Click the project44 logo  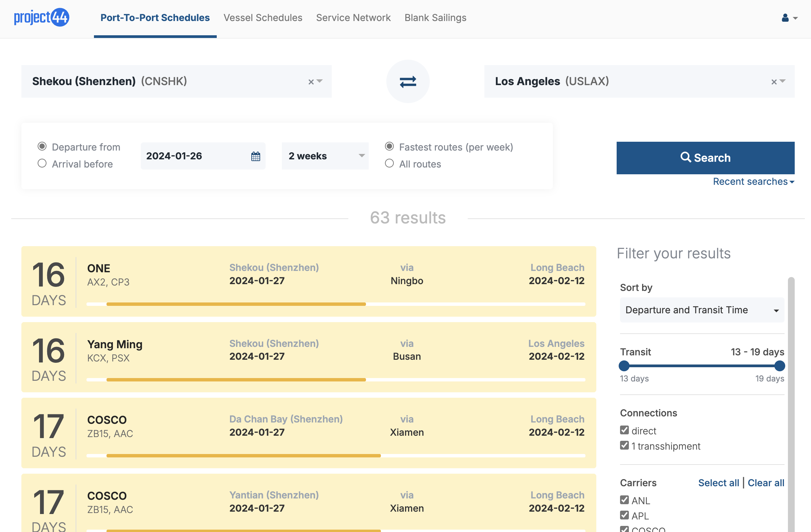[x=42, y=17]
